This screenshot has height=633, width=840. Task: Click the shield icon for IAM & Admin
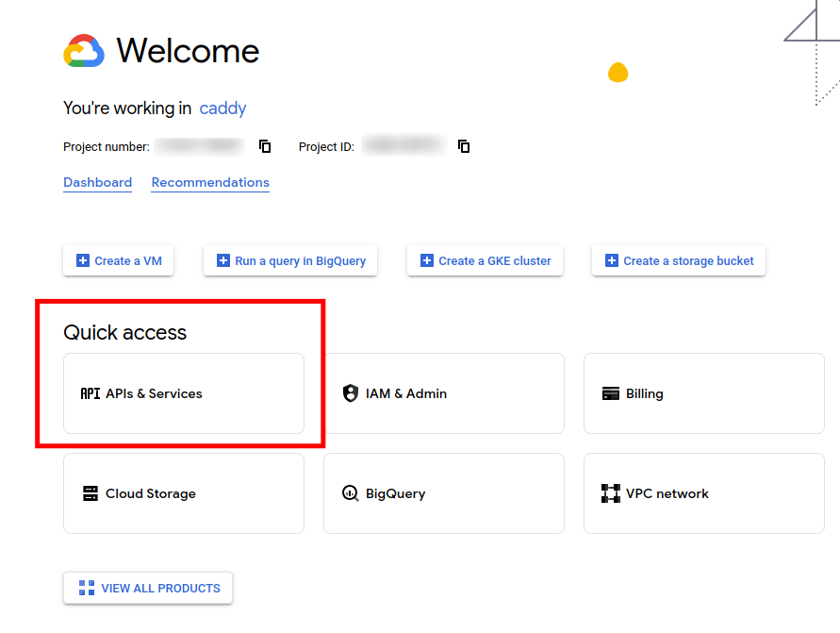point(351,393)
